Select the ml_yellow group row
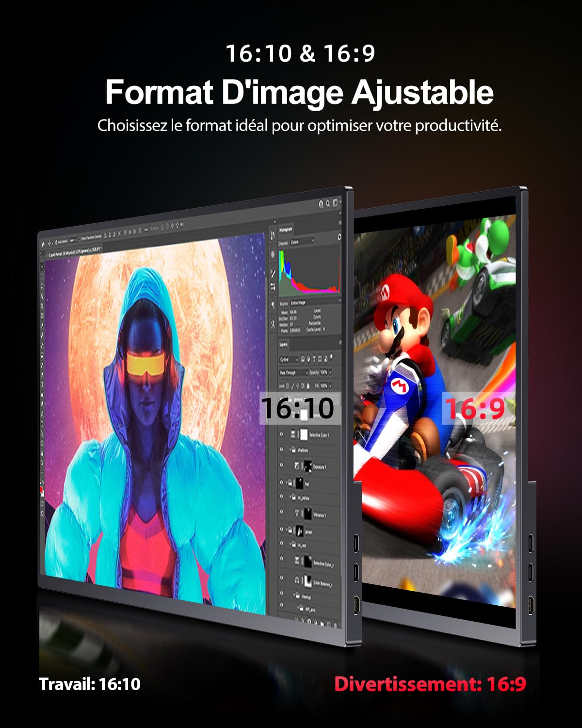Image resolution: width=582 pixels, height=728 pixels. (x=309, y=497)
